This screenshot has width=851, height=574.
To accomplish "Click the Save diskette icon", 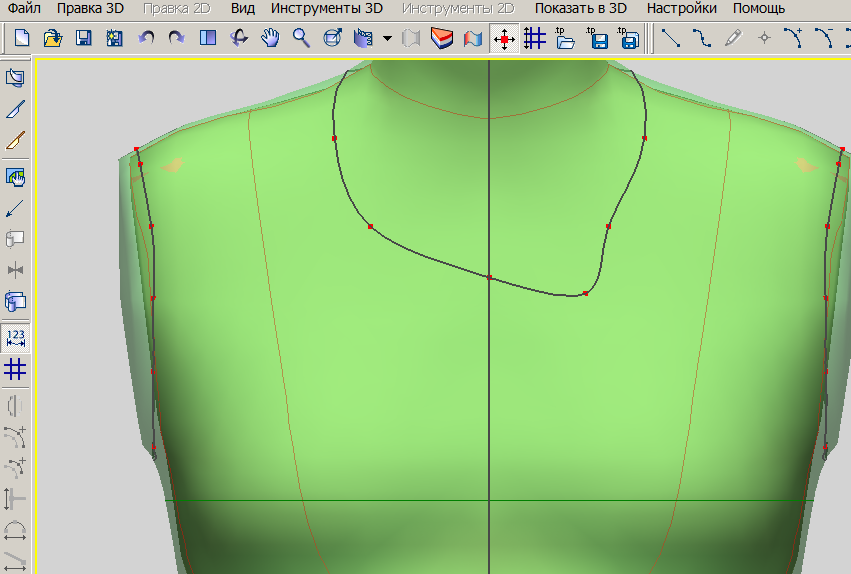I will tap(84, 39).
